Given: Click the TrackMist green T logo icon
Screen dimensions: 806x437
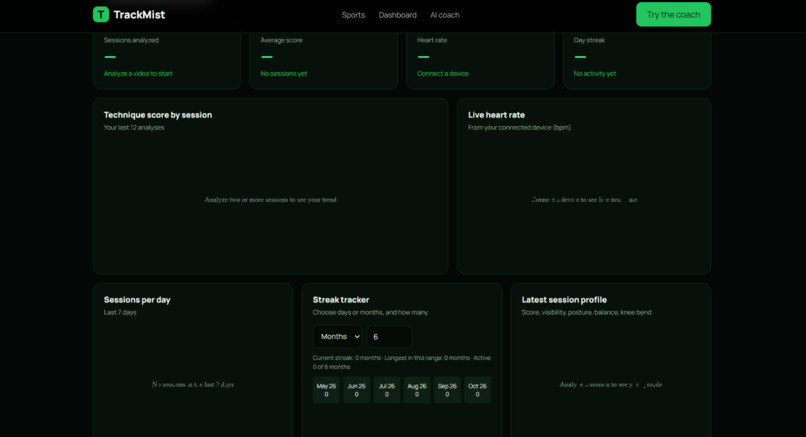Looking at the screenshot, I should pyautogui.click(x=101, y=14).
